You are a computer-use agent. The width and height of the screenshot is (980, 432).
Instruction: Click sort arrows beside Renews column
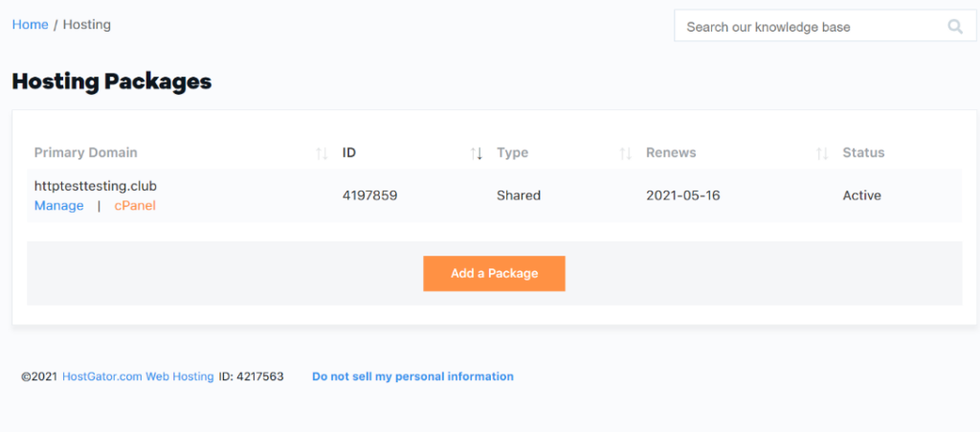pyautogui.click(x=822, y=153)
